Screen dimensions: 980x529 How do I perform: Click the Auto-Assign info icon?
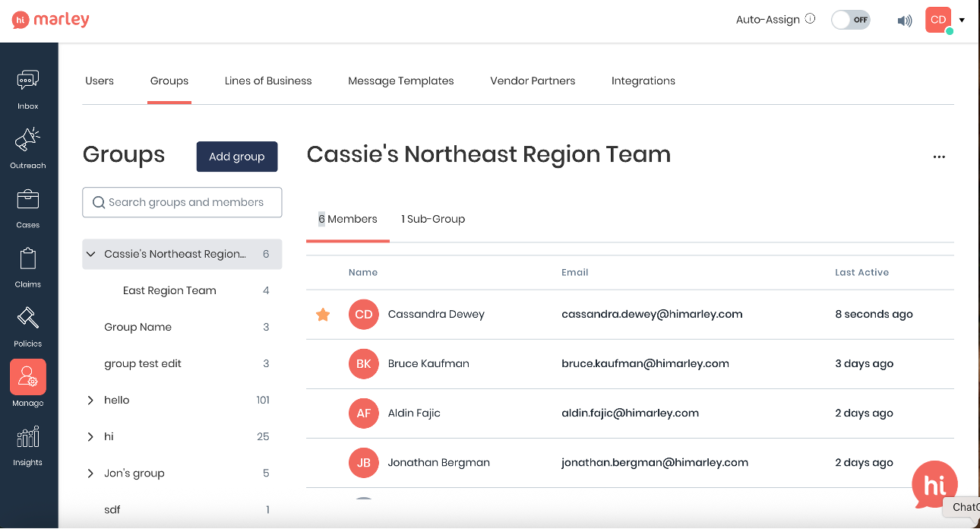click(x=810, y=19)
